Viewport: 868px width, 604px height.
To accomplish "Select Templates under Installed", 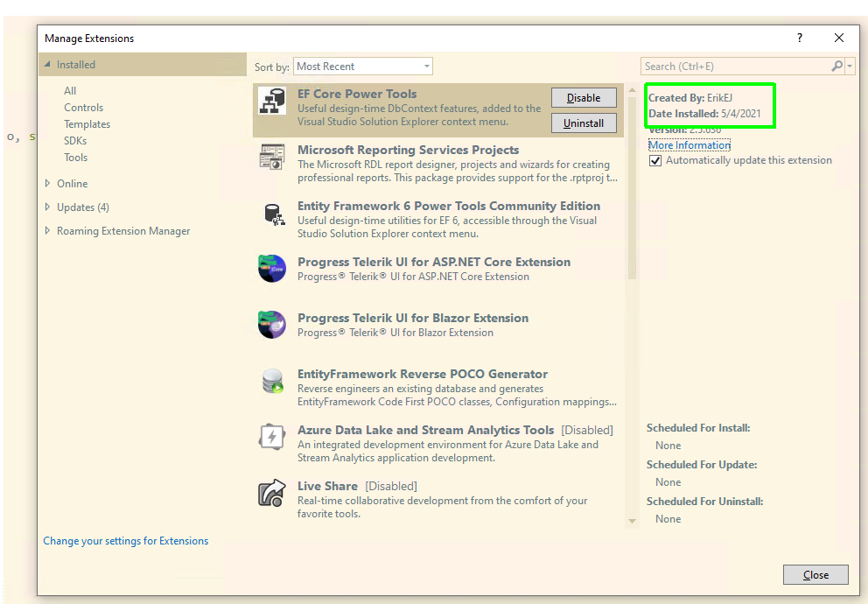I will pos(87,123).
